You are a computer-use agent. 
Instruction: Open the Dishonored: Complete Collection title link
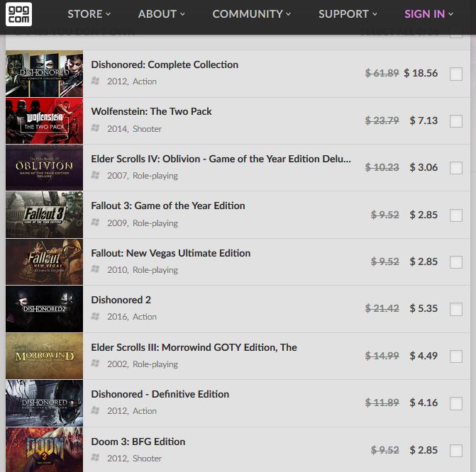coord(165,64)
